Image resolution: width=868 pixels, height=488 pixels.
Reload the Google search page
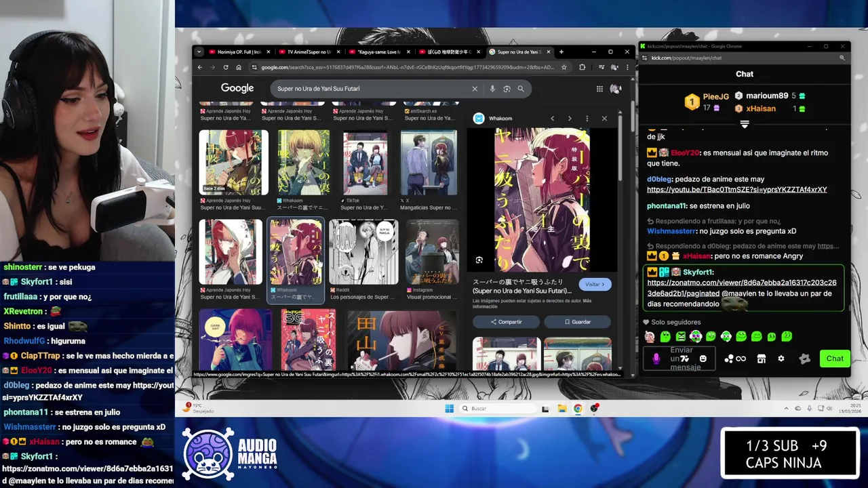click(226, 67)
